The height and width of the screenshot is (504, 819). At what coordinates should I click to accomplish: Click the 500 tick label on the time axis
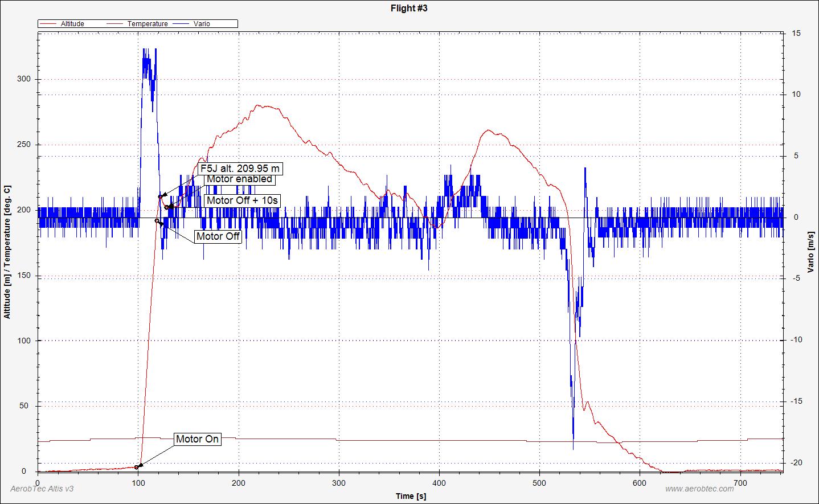pyautogui.click(x=540, y=482)
